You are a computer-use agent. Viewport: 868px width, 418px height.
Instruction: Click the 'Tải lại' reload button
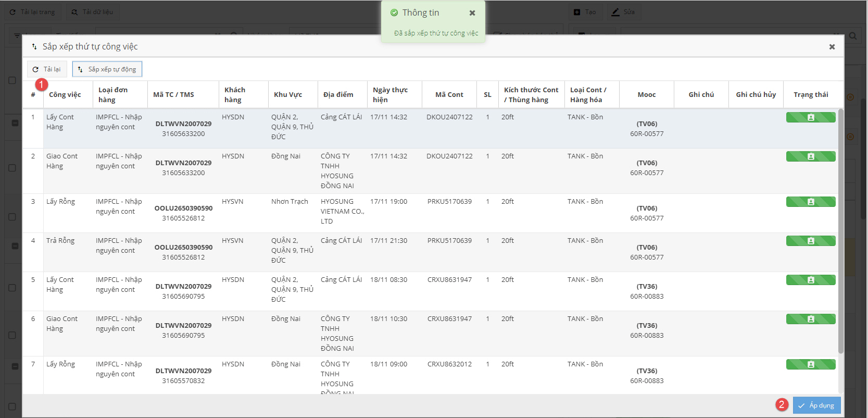(46, 69)
